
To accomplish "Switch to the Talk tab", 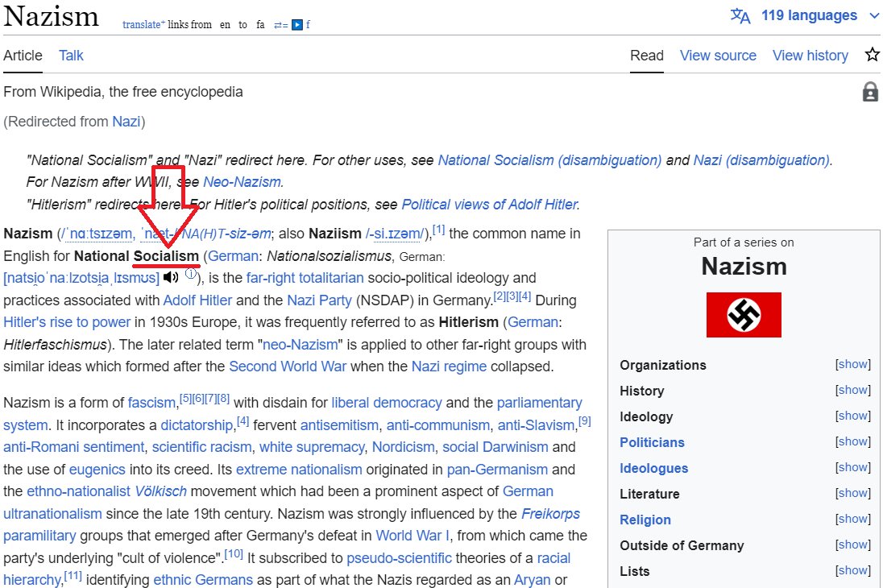I will point(71,56).
